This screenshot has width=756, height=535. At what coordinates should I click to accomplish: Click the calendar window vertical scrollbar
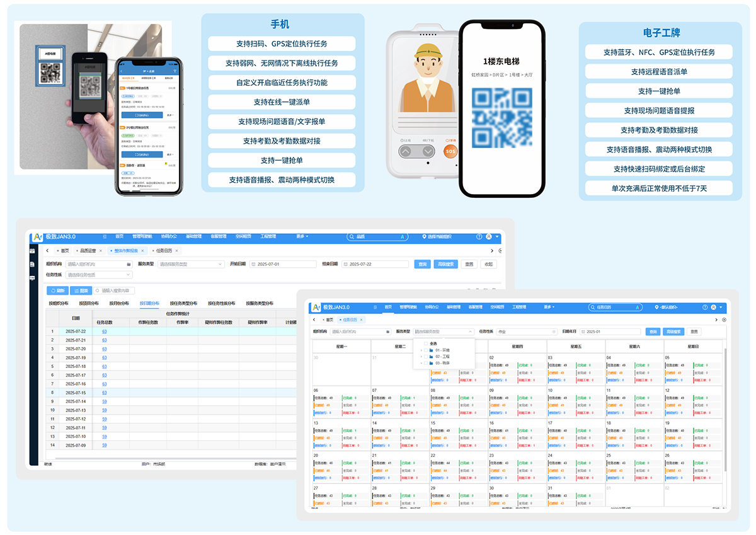(724, 410)
